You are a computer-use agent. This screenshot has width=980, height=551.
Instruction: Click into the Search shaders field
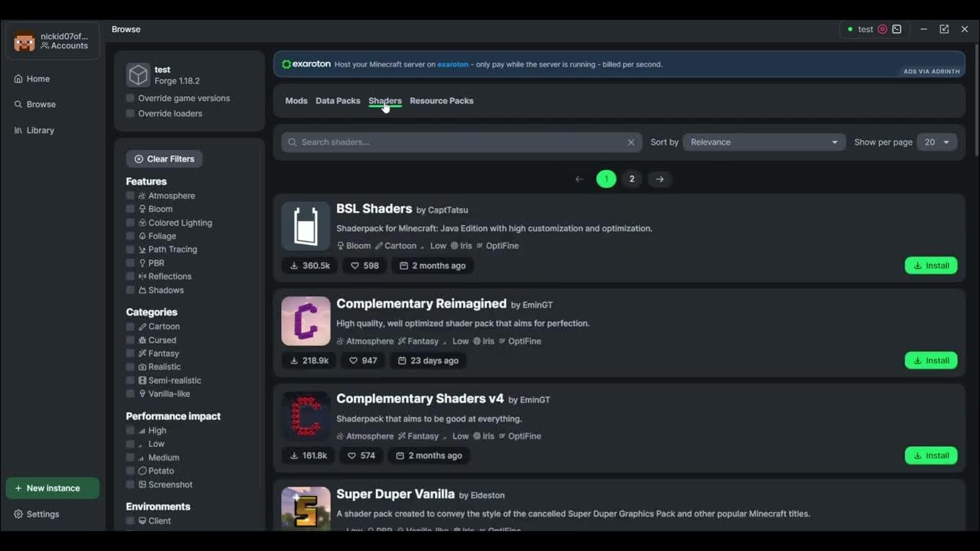pos(462,142)
